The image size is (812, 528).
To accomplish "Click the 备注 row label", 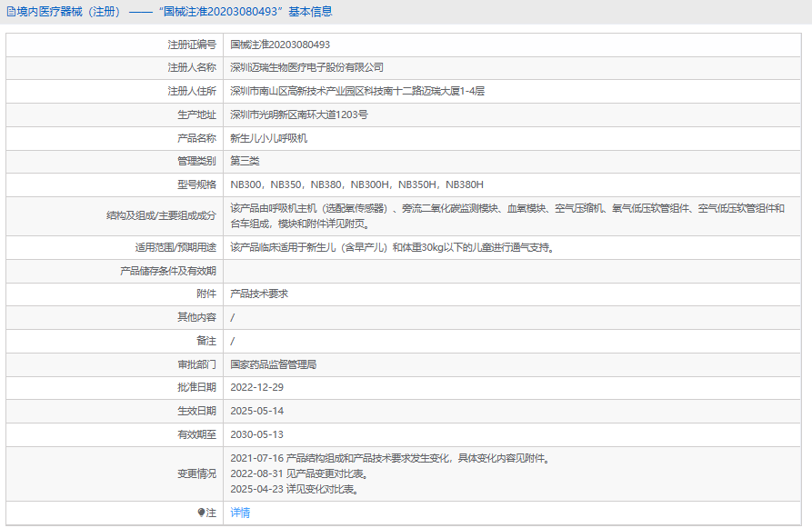I will [206, 341].
